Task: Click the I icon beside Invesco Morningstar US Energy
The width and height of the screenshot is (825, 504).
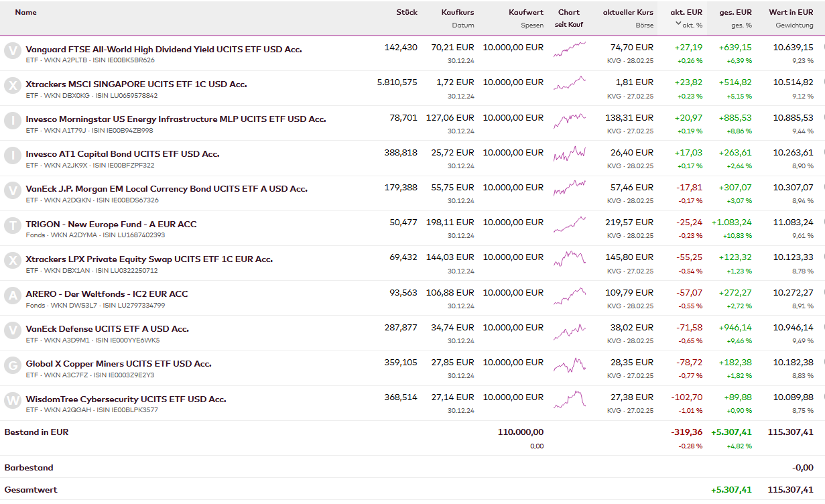Action: point(13,121)
